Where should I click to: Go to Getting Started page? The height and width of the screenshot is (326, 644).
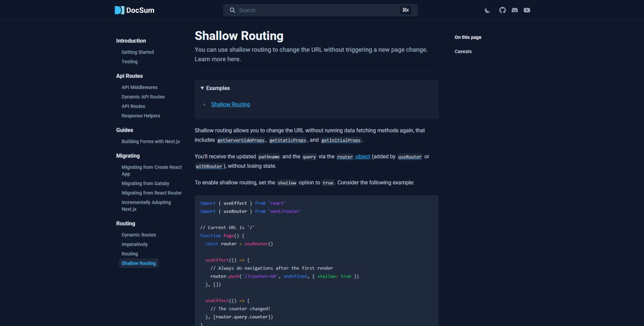tap(138, 52)
